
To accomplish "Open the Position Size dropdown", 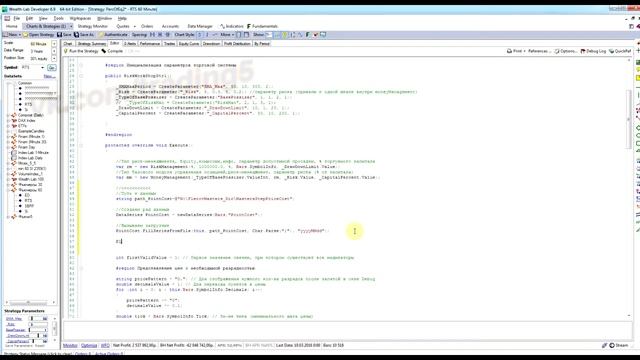I will point(54,58).
